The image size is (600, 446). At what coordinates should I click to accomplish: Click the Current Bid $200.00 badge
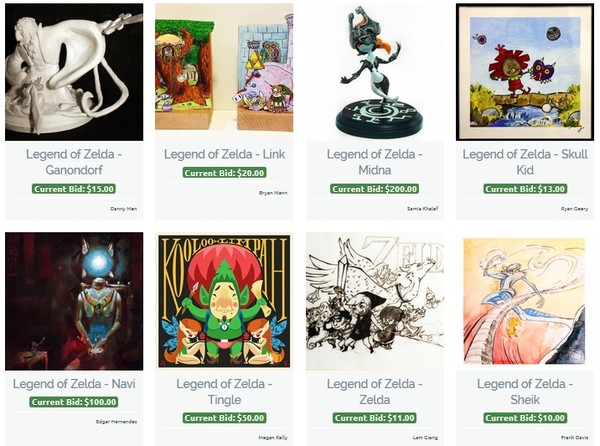point(375,189)
